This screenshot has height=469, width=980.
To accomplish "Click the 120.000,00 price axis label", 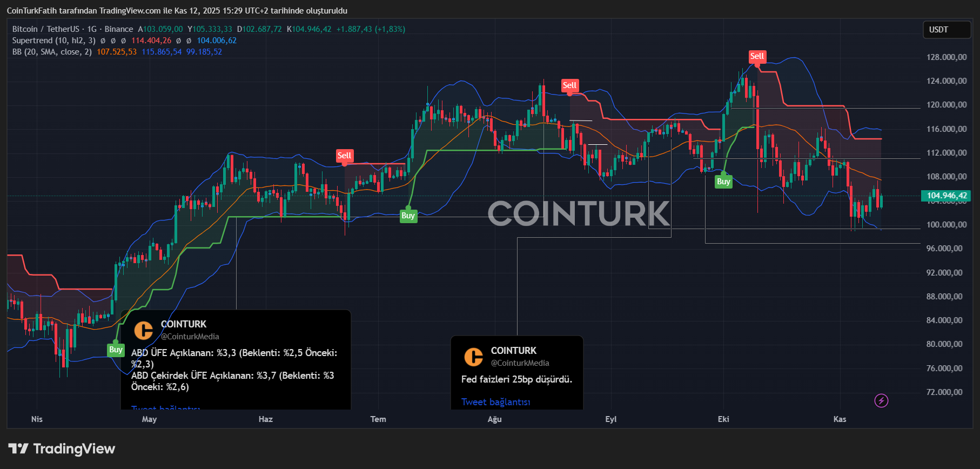I will click(x=947, y=105).
